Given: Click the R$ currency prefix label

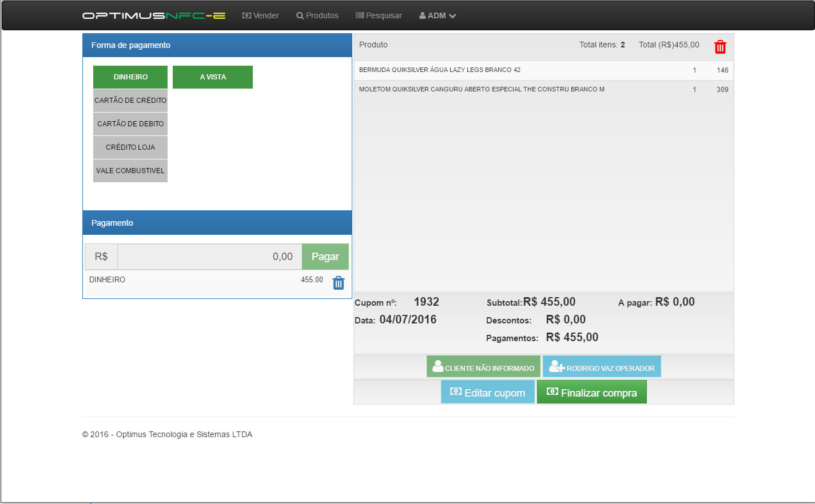Looking at the screenshot, I should point(101,257).
